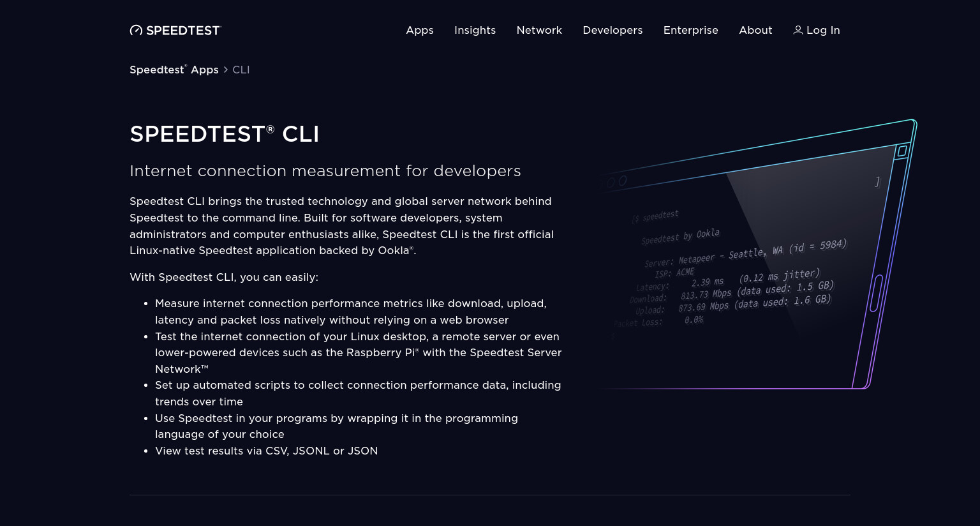Screen dimensions: 980x526
Task: Click the terminal window illustration
Action: [758, 254]
